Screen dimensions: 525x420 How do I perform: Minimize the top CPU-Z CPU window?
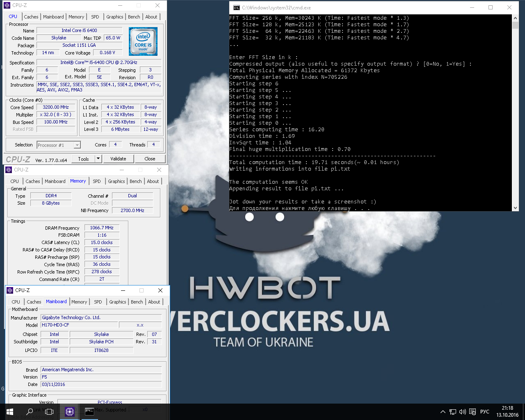pos(121,5)
